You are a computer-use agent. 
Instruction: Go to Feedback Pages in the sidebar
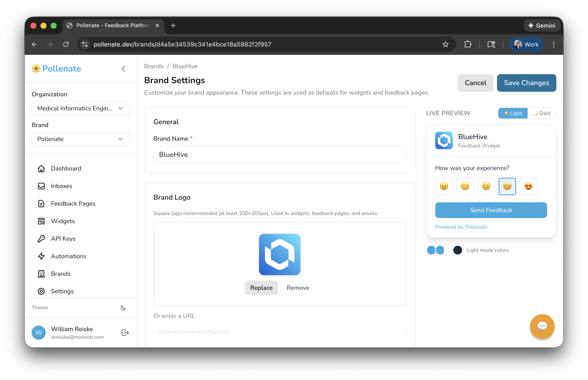[73, 204]
